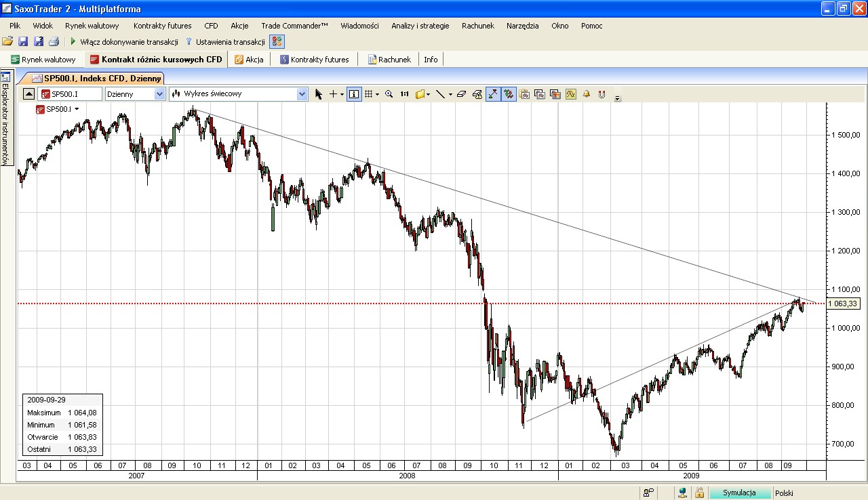
Task: Click the printer icon in toolbar
Action: (x=54, y=42)
